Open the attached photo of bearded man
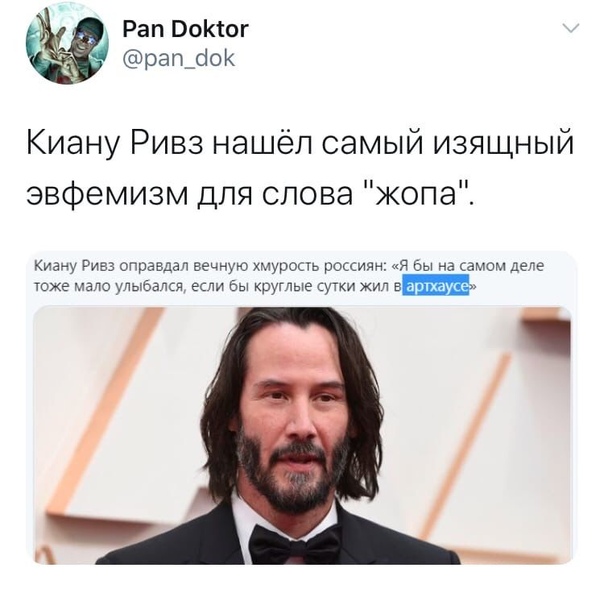The height and width of the screenshot is (597, 604). (302, 435)
